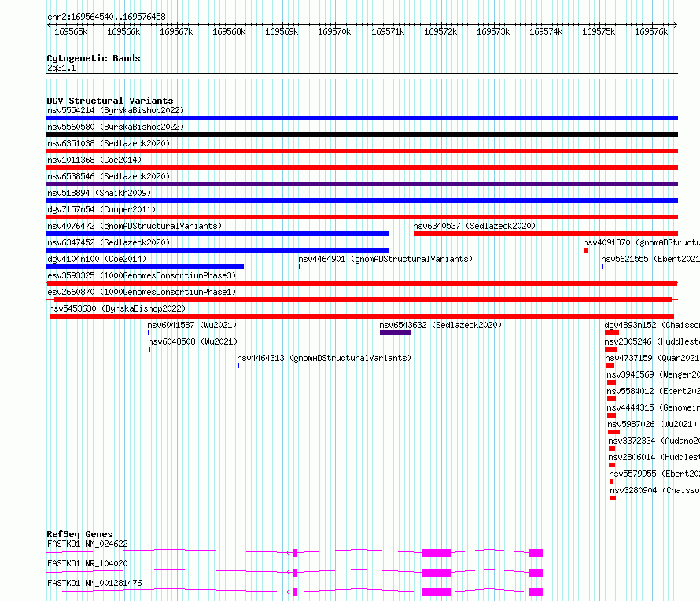This screenshot has height=601, width=700.
Task: Select the nsv3372334 variant label
Action: click(654, 441)
